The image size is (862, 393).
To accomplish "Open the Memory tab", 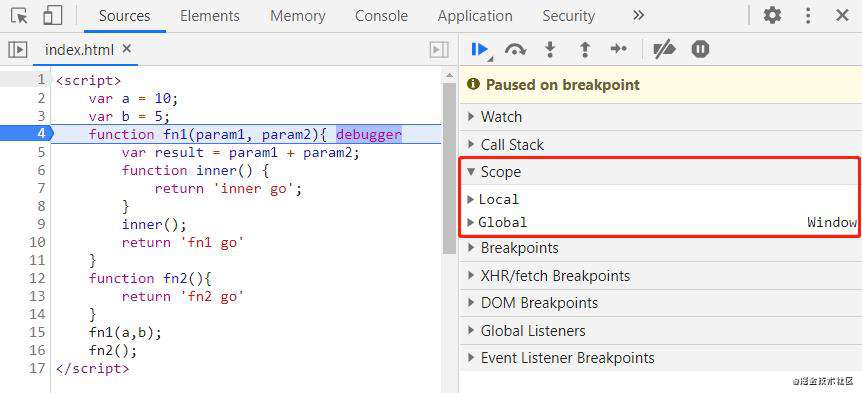I will tap(297, 16).
